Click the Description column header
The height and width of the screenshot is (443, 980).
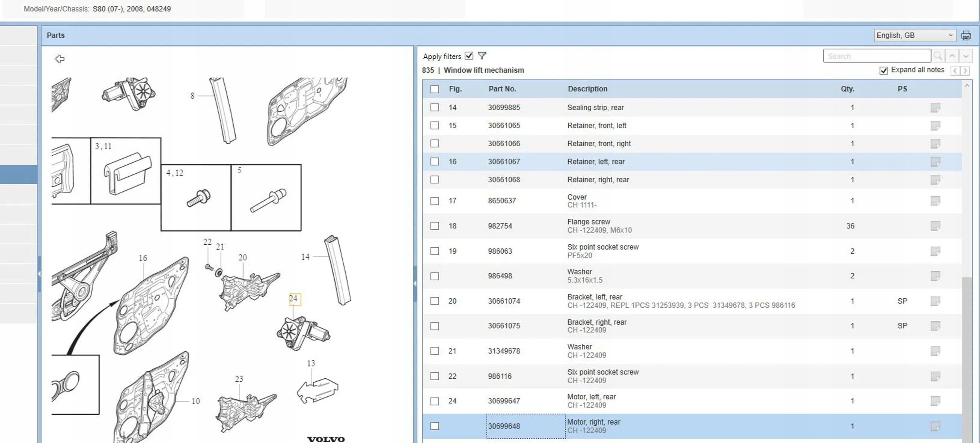pos(587,89)
